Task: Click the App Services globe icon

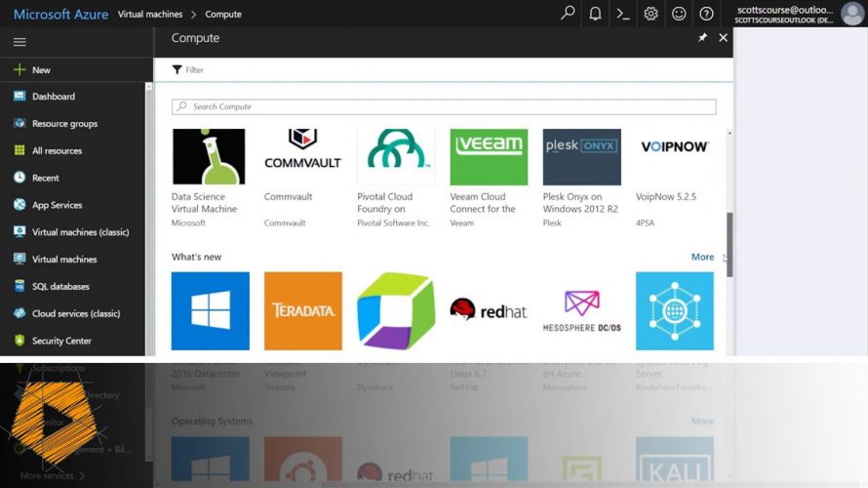Action: tap(20, 204)
